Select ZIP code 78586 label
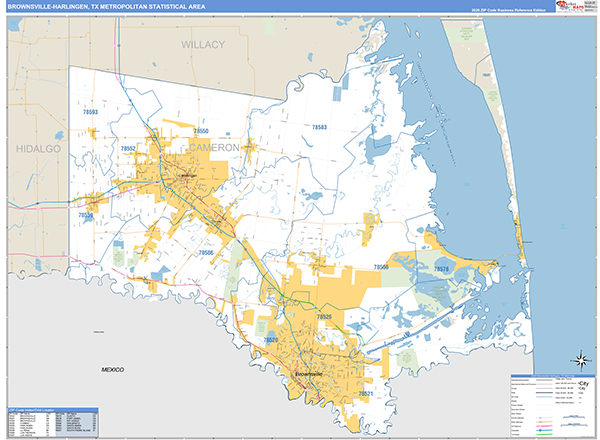This screenshot has width=600, height=440. [x=206, y=253]
